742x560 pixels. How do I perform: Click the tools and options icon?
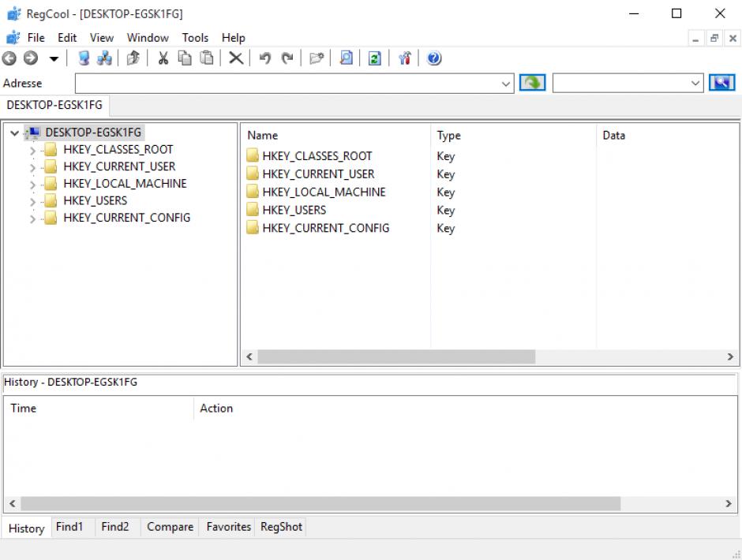[x=405, y=58]
